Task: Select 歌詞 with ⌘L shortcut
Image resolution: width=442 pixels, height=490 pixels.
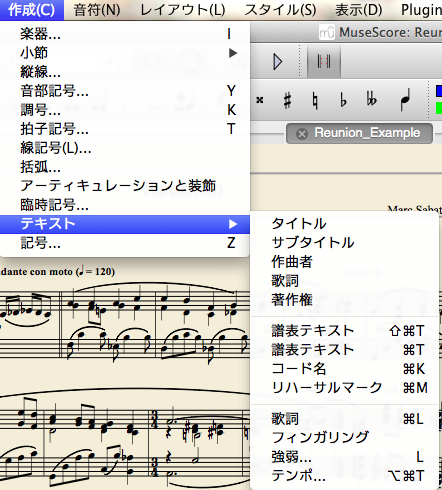Action: point(345,419)
